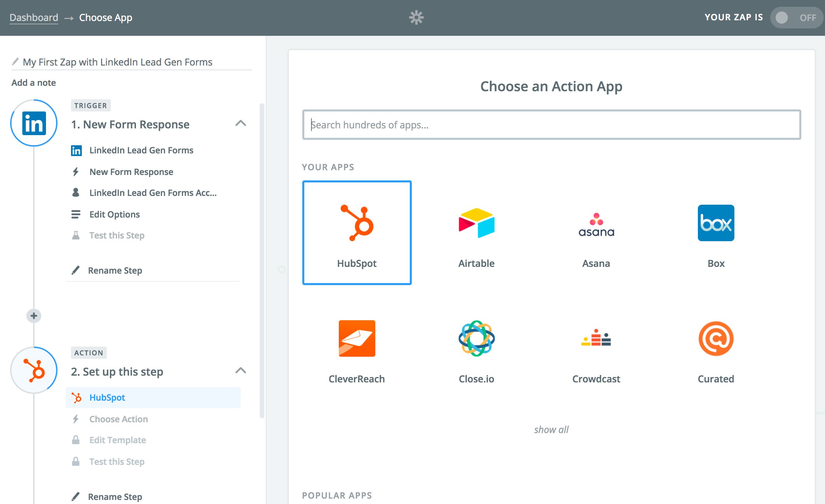
Task: Open LinkedIn Lead Gen Forms app item
Action: click(x=141, y=150)
